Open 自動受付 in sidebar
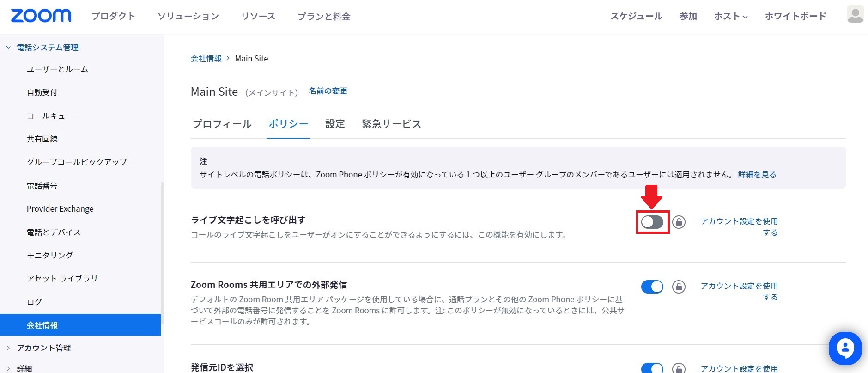The width and height of the screenshot is (868, 373). (42, 92)
